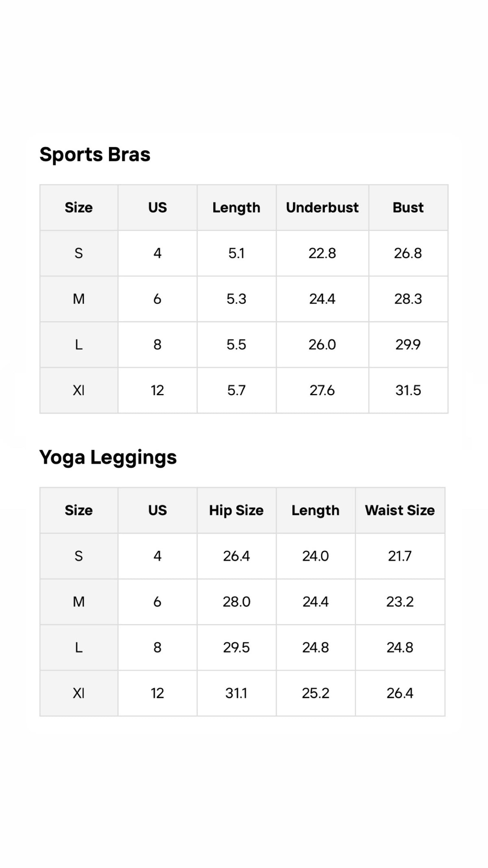Click the Sports Bras heading
Image resolution: width=488 pixels, height=868 pixels.
95,155
